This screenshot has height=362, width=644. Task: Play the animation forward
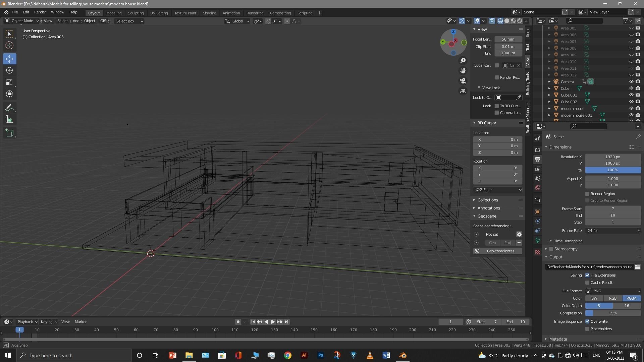(273, 322)
